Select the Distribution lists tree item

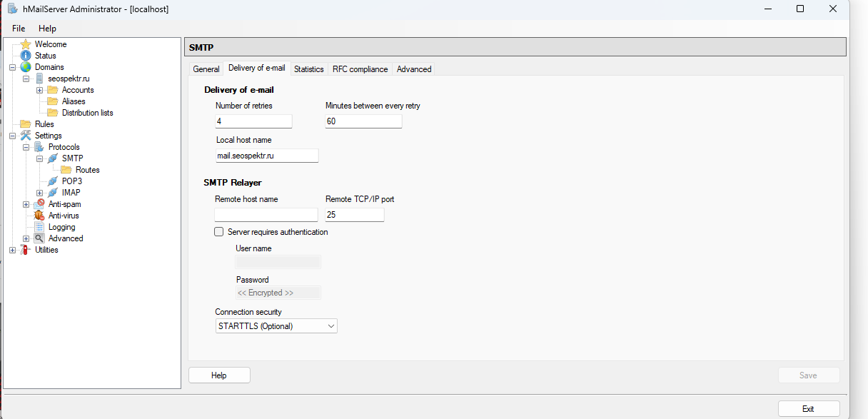click(87, 113)
